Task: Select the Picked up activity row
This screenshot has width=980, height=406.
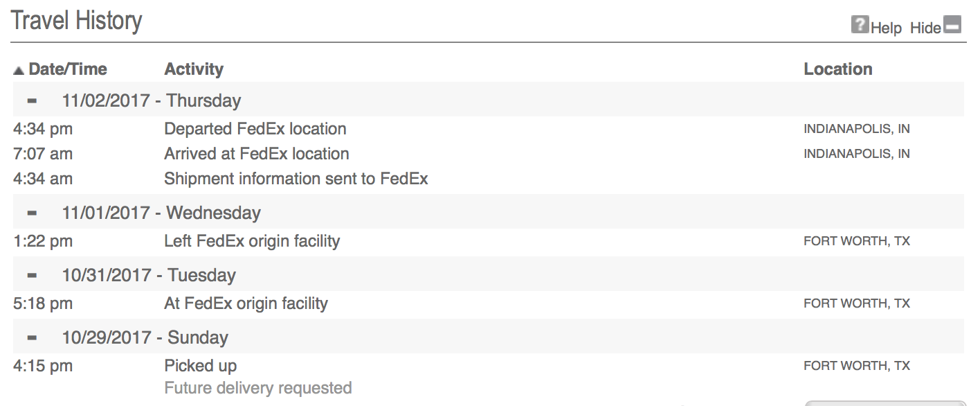Action: pos(488,366)
